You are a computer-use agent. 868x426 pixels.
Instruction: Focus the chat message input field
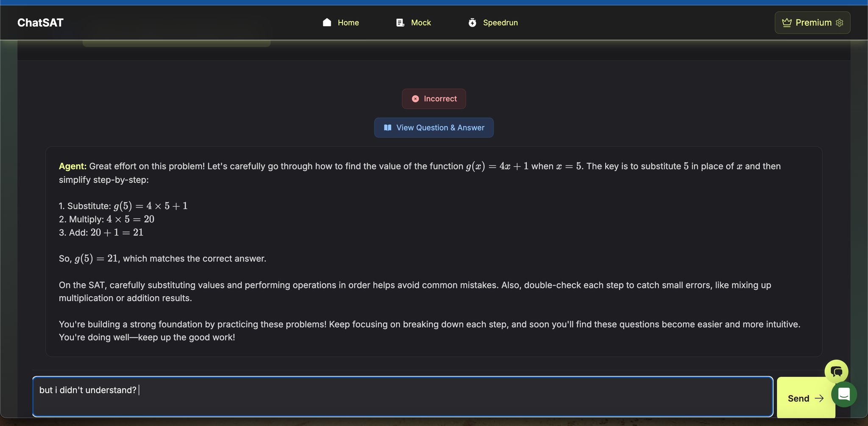click(x=403, y=397)
